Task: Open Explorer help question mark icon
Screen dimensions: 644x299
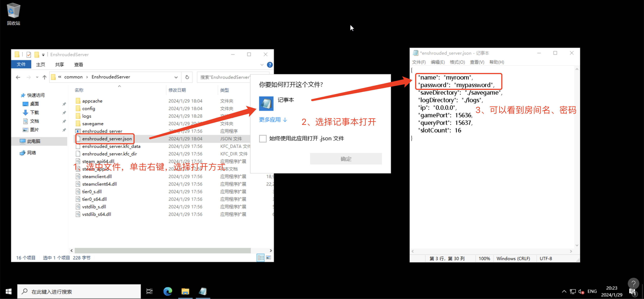Action: pyautogui.click(x=270, y=65)
